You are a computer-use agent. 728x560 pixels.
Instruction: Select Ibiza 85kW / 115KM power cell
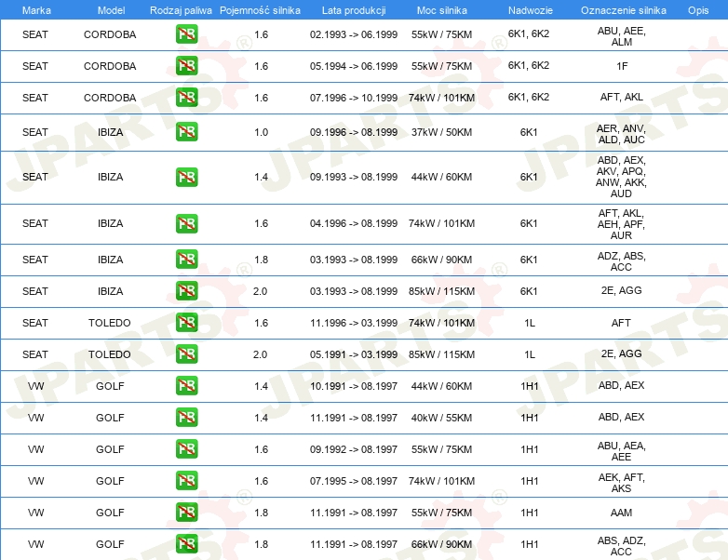pyautogui.click(x=441, y=291)
